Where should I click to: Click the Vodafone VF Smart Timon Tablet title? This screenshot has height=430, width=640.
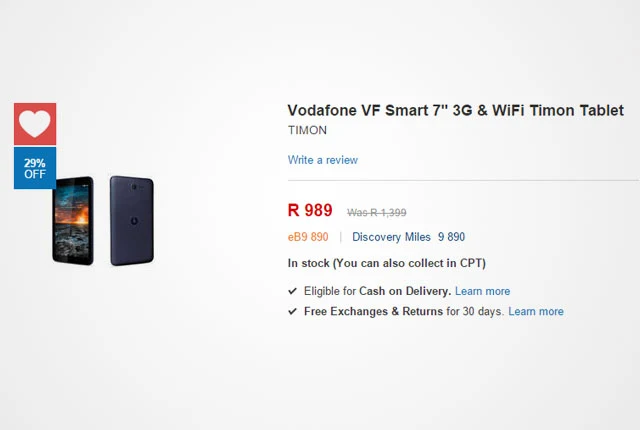coord(456,110)
